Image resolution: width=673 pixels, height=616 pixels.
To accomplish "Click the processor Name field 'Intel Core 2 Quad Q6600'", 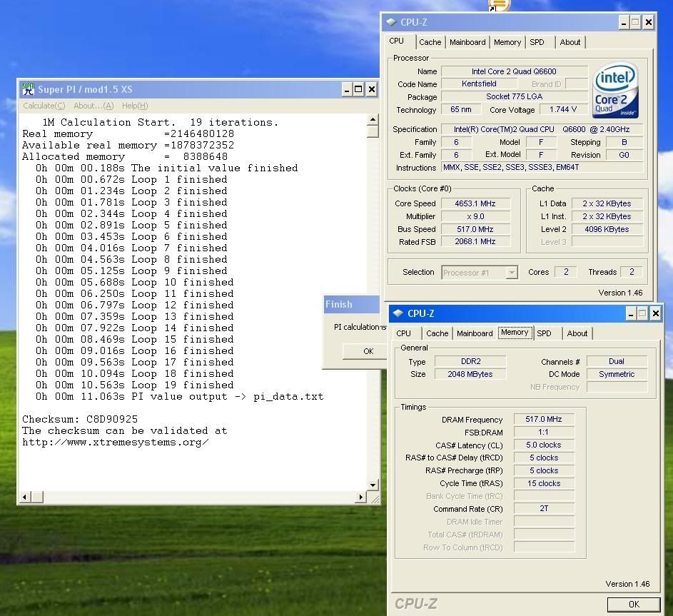I will pos(514,71).
